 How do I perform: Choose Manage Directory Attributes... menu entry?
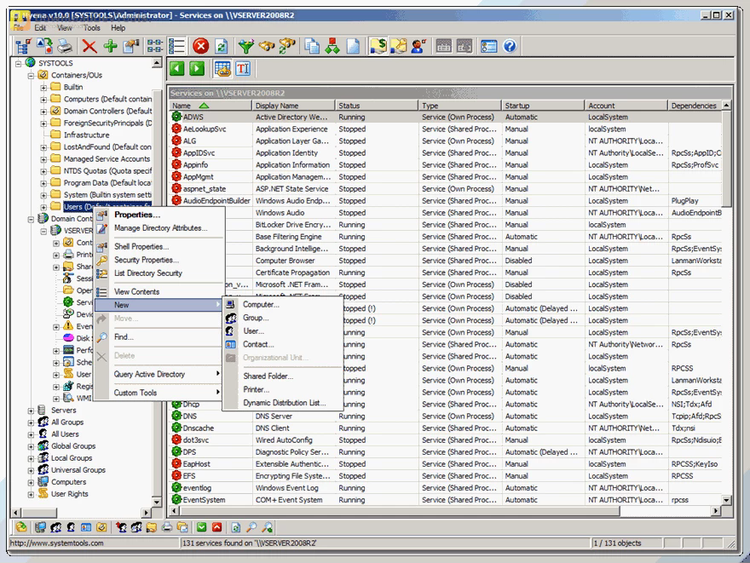click(160, 228)
